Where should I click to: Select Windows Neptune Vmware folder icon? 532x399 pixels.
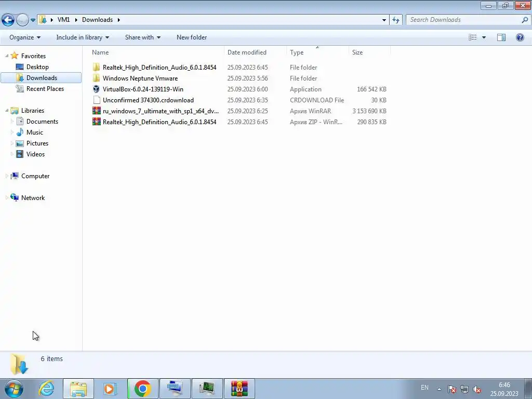(96, 78)
